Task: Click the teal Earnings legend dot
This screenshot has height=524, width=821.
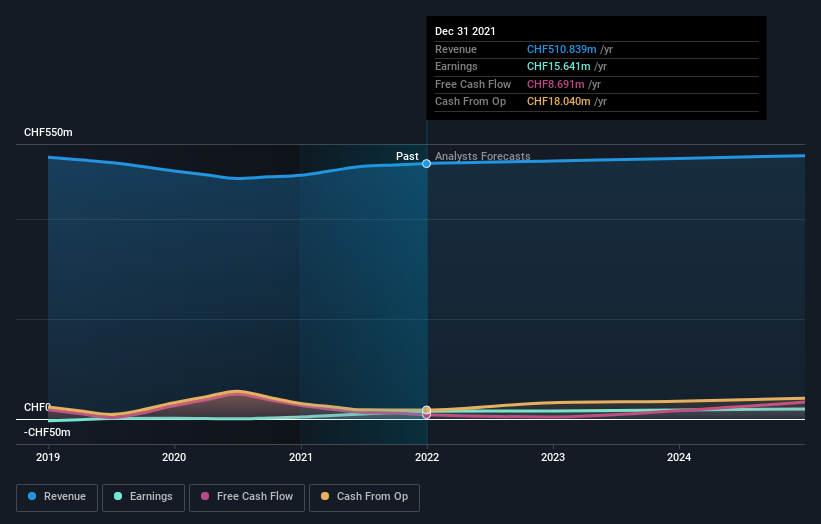Action: [118, 496]
